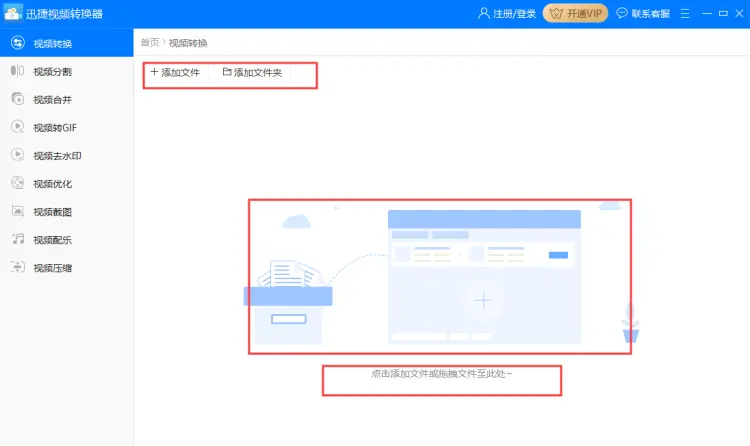Switch to 视频合并 in sidebar
This screenshot has height=446, width=750.
[66, 100]
